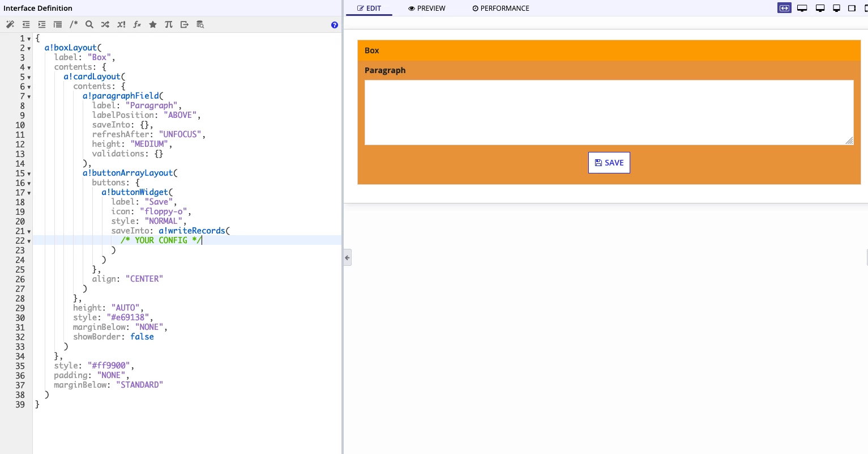
Task: Collapse the editor pane with left arrow
Action: 347,257
